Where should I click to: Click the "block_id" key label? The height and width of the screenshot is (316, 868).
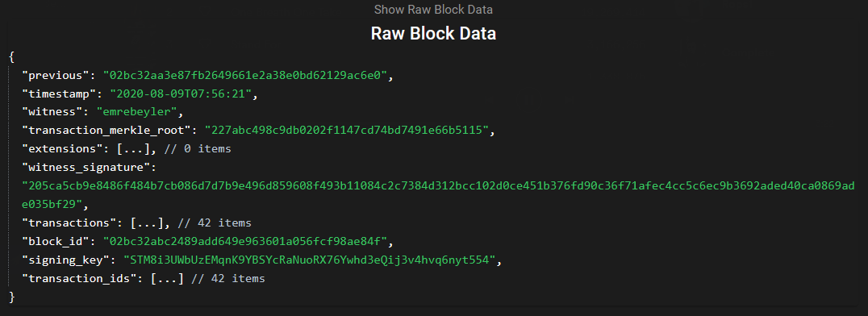tap(56, 241)
